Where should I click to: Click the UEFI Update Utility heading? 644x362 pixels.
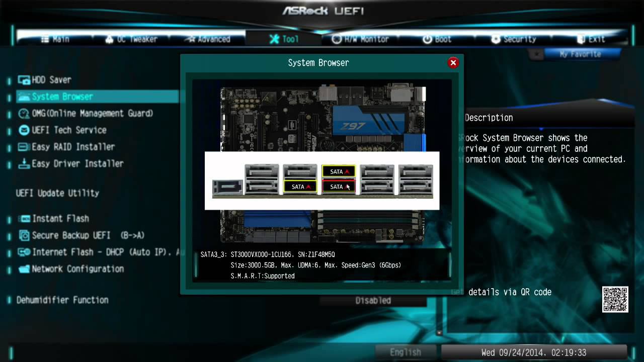coord(57,193)
